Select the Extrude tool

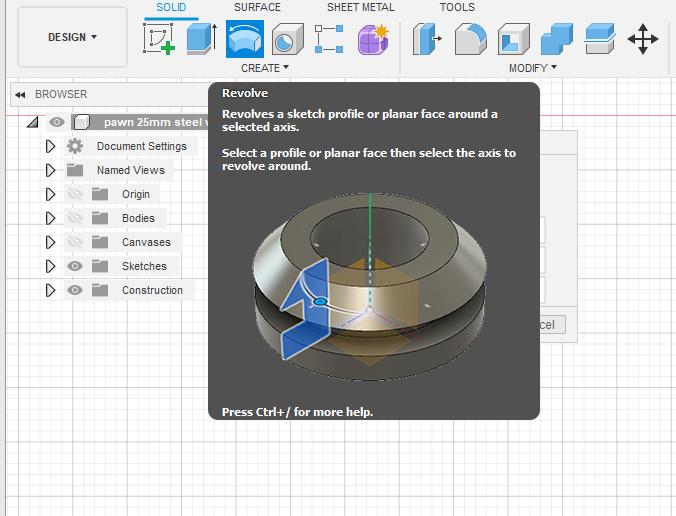click(x=201, y=39)
